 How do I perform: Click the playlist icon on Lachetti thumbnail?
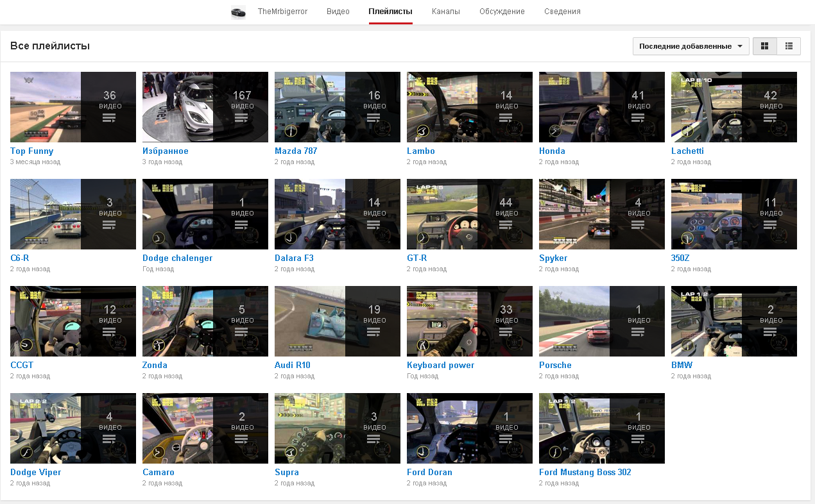pos(770,118)
